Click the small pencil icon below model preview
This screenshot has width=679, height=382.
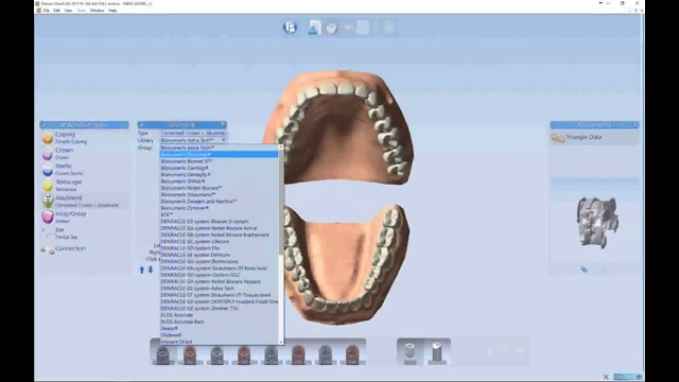click(584, 269)
